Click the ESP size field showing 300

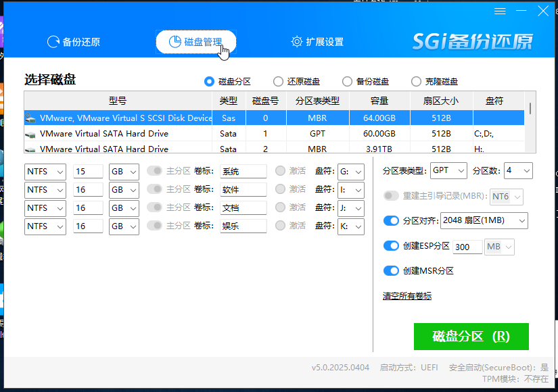coord(467,247)
